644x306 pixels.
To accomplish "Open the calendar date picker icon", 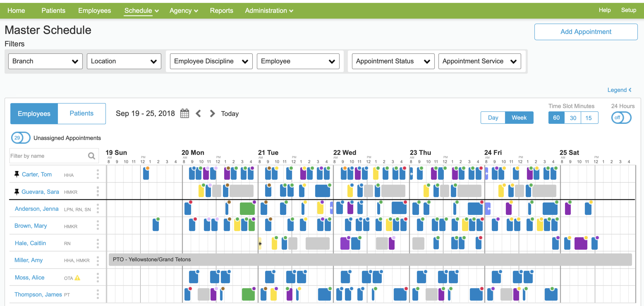I will pyautogui.click(x=184, y=113).
